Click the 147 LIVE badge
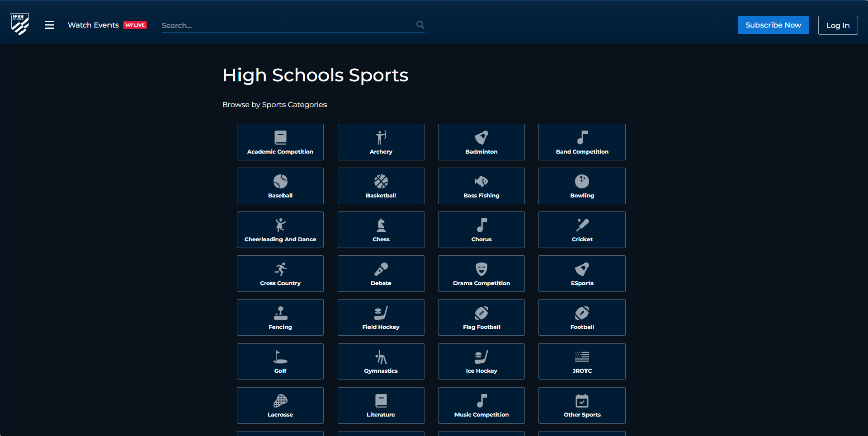 [135, 25]
